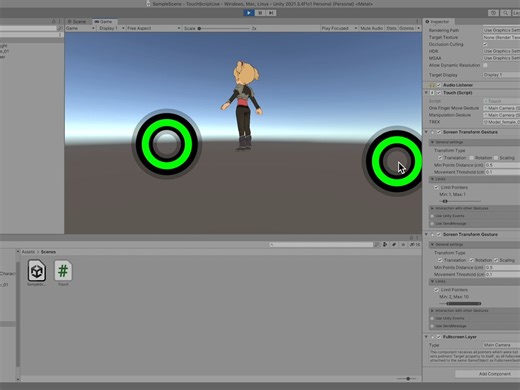The image size is (520, 390).
Task: Open the Game view type dropdown
Action: click(80, 28)
